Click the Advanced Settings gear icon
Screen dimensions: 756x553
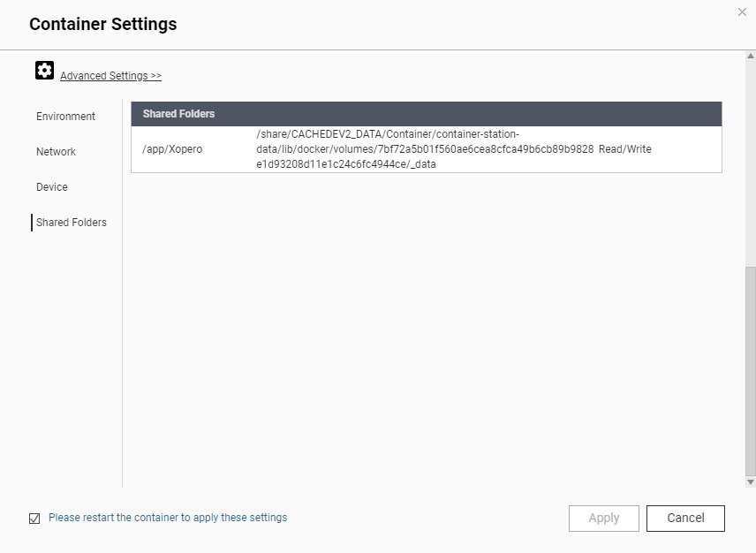pos(44,70)
